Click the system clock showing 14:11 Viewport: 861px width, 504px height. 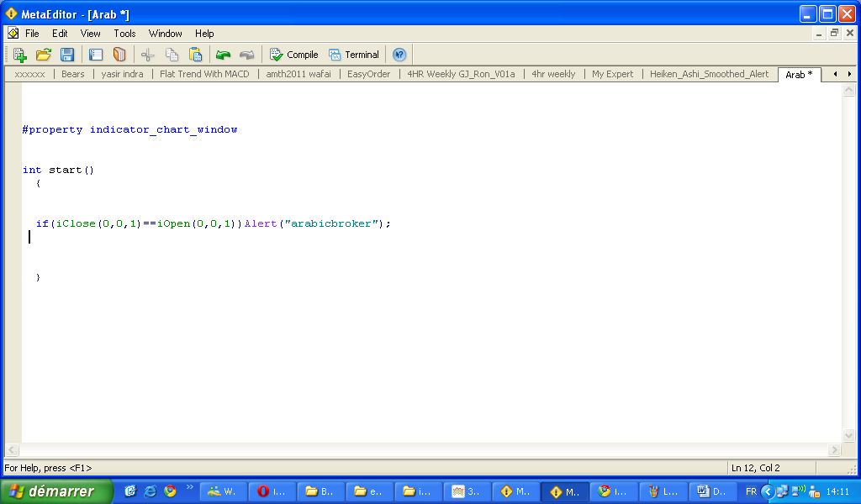837,491
